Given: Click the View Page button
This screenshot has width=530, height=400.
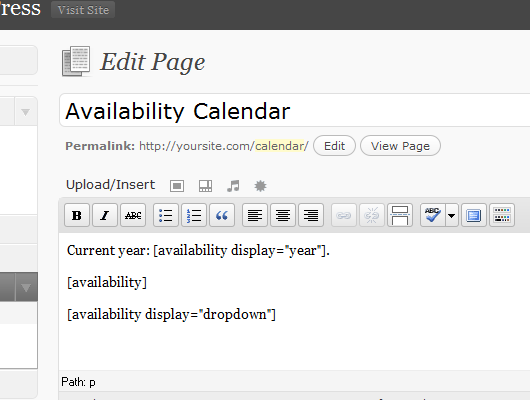Looking at the screenshot, I should [x=400, y=146].
